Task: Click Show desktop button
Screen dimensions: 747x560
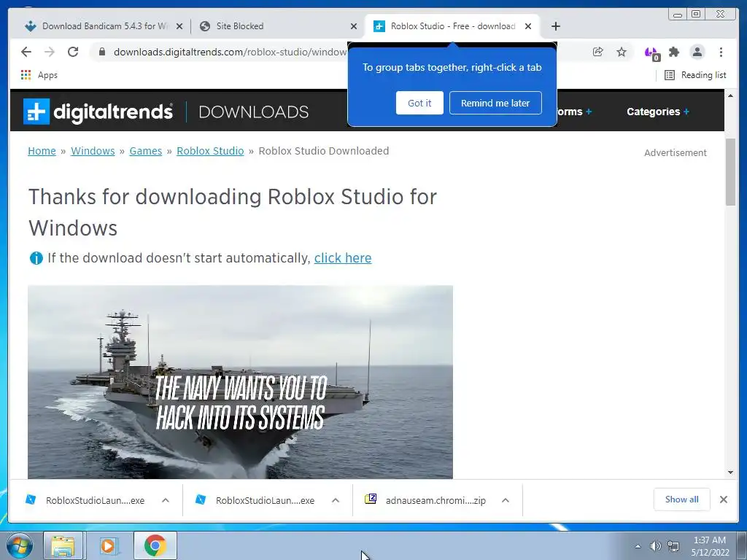Action: 742,546
